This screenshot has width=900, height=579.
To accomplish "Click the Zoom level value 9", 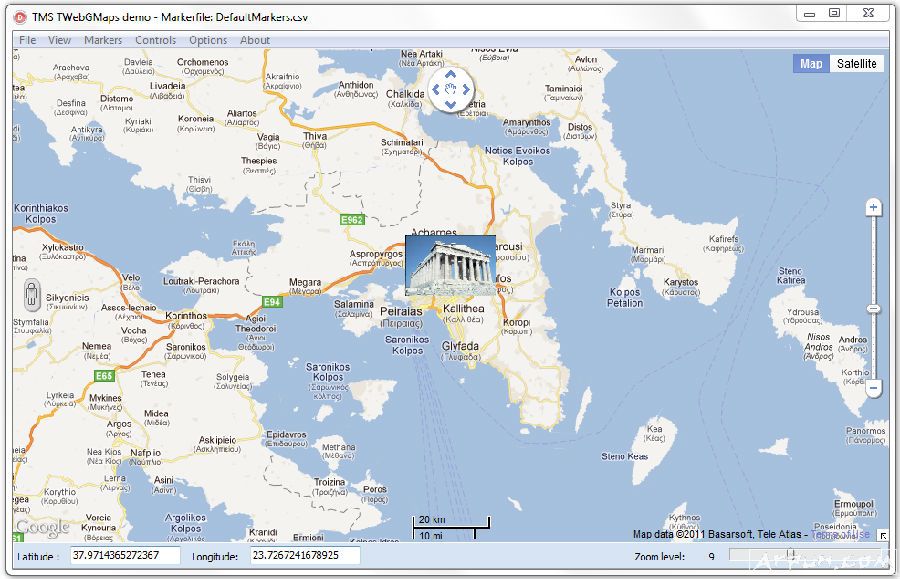I will (712, 557).
